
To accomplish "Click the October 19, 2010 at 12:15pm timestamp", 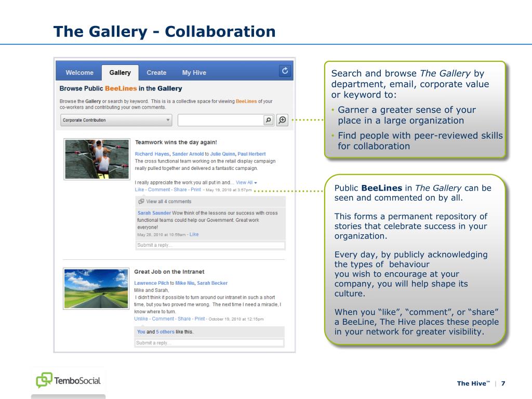I will (236, 320).
